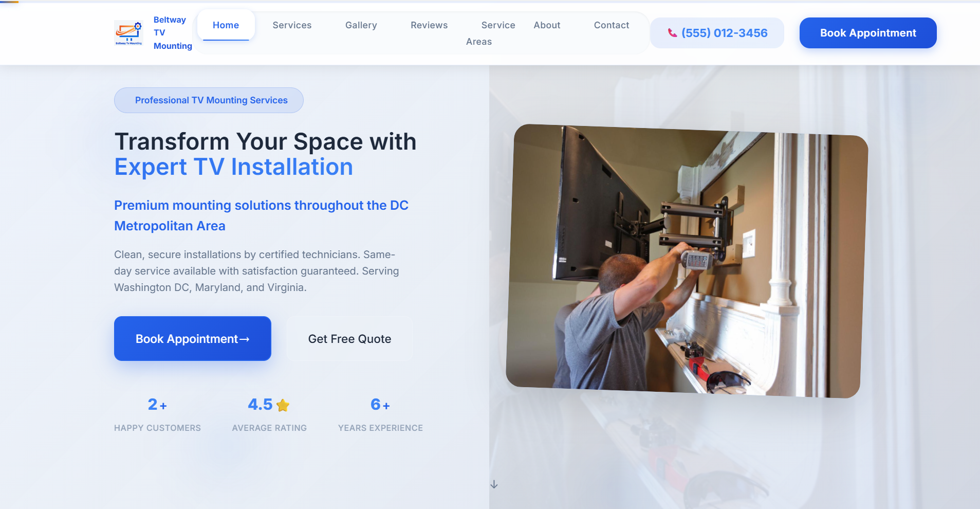Click the hero Book Appointment arrow button

[192, 339]
